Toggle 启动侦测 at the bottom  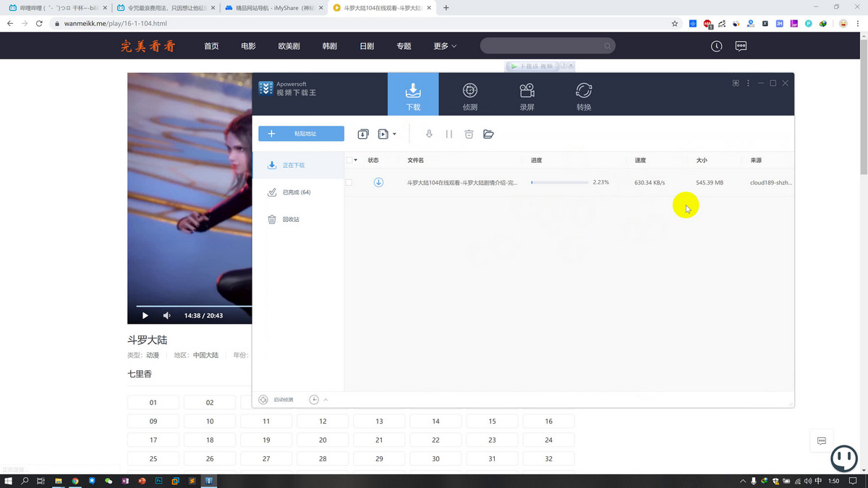(278, 399)
